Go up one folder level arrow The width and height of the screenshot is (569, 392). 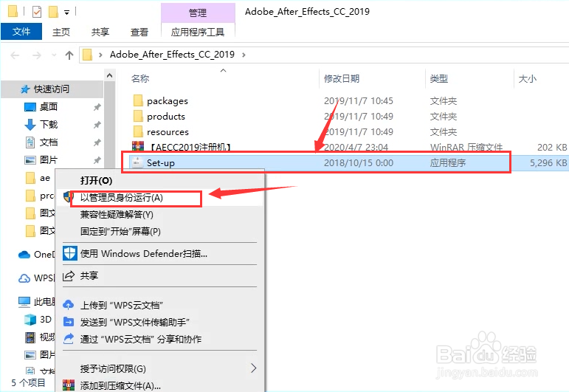click(69, 55)
